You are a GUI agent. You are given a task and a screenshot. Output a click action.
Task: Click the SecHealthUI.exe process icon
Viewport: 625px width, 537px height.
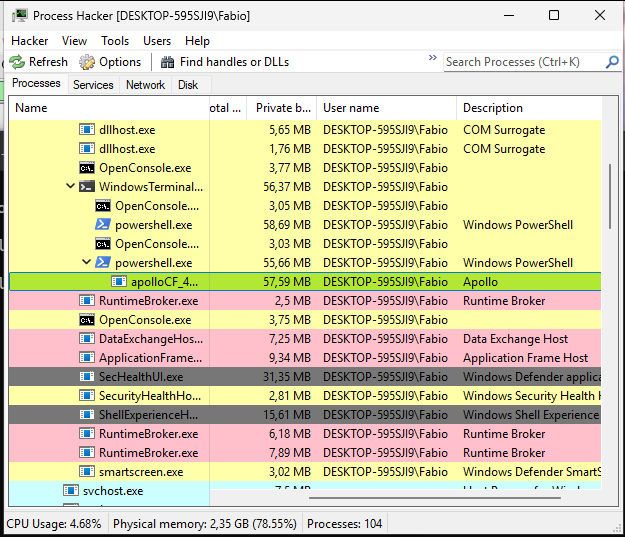pyautogui.click(x=87, y=376)
